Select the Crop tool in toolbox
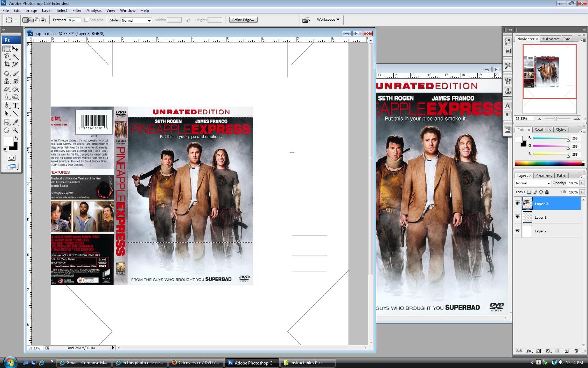 [x=7, y=64]
